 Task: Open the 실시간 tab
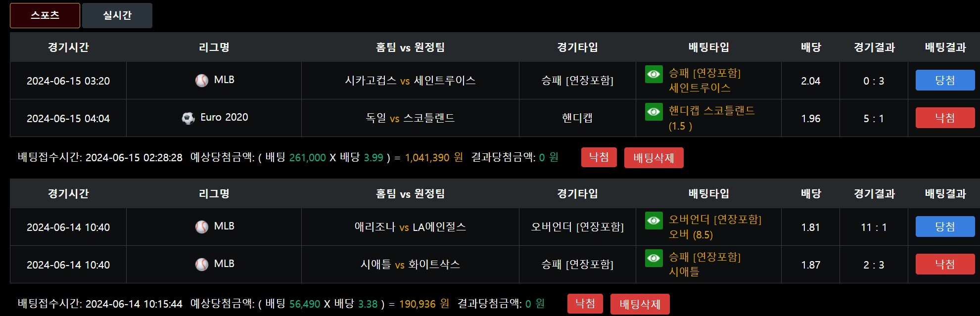117,15
